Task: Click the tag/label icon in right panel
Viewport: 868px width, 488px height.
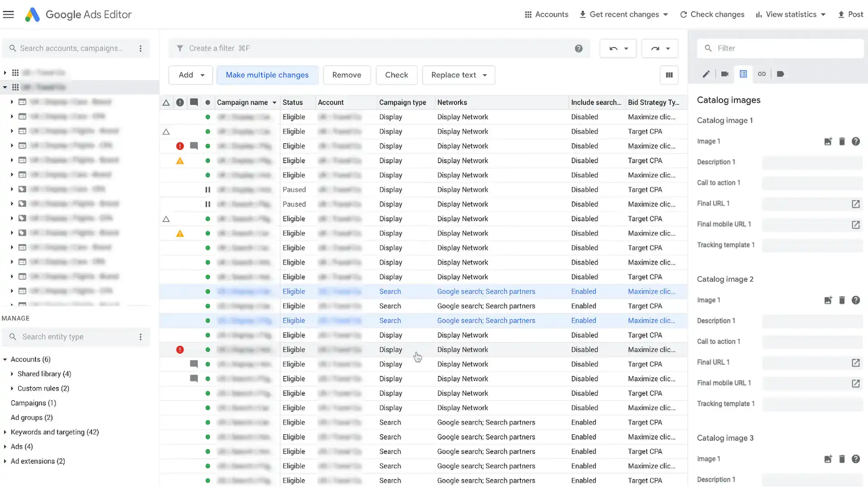Action: pos(781,74)
